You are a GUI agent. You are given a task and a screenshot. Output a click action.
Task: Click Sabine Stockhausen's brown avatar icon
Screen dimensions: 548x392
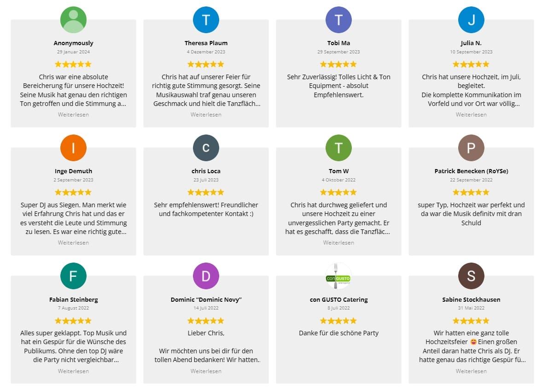[x=471, y=276]
